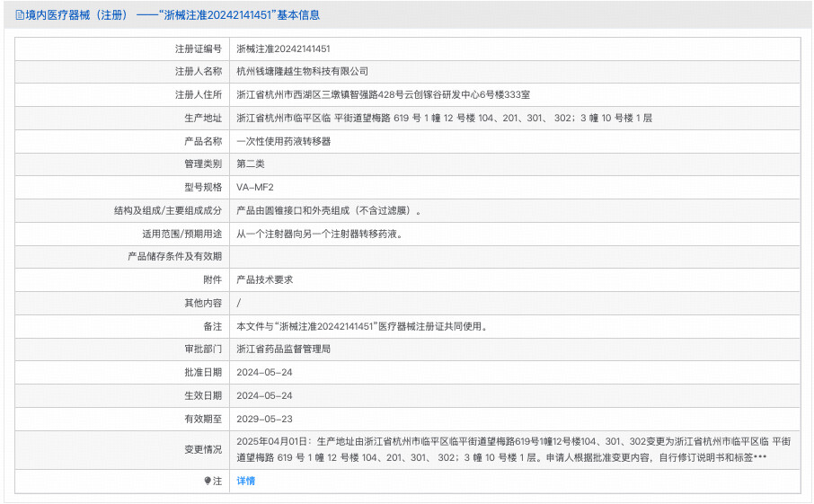Select the 适用范围 intended use description
Image resolution: width=814 pixels, height=504 pixels.
pyautogui.click(x=319, y=234)
